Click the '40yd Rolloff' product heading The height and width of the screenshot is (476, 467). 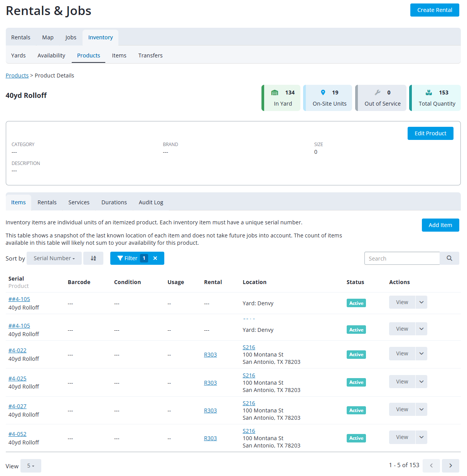[26, 95]
